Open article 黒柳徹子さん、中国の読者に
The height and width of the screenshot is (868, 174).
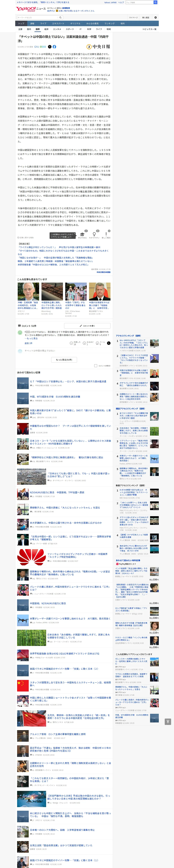click(65, 508)
